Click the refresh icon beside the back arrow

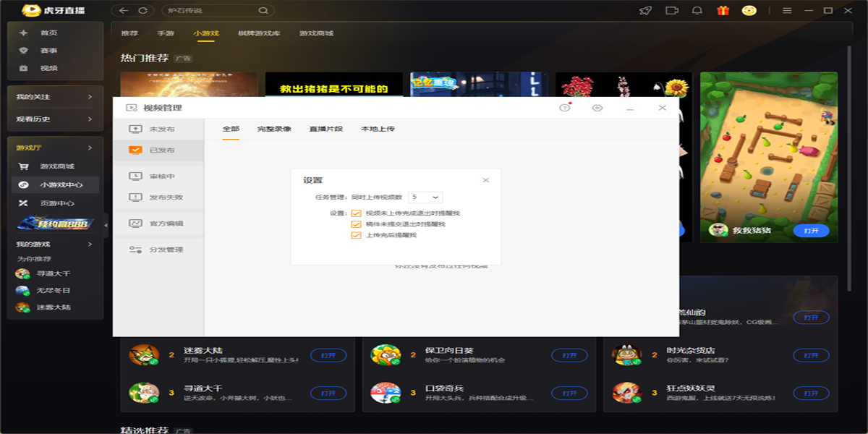click(x=143, y=11)
